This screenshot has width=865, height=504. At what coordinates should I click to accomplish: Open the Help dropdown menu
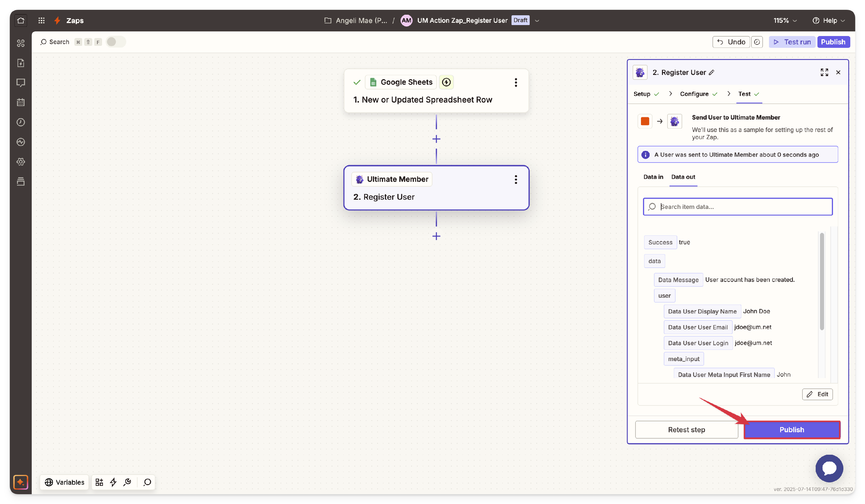tap(828, 20)
